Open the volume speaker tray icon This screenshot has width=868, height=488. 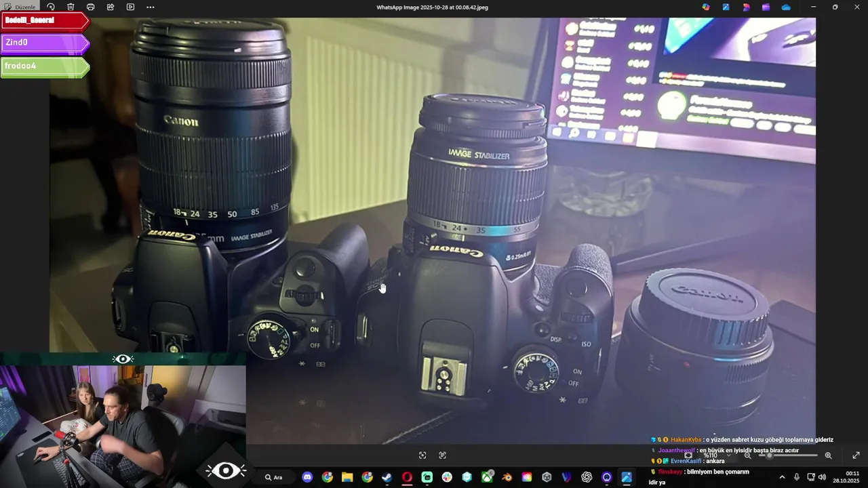coord(822,477)
